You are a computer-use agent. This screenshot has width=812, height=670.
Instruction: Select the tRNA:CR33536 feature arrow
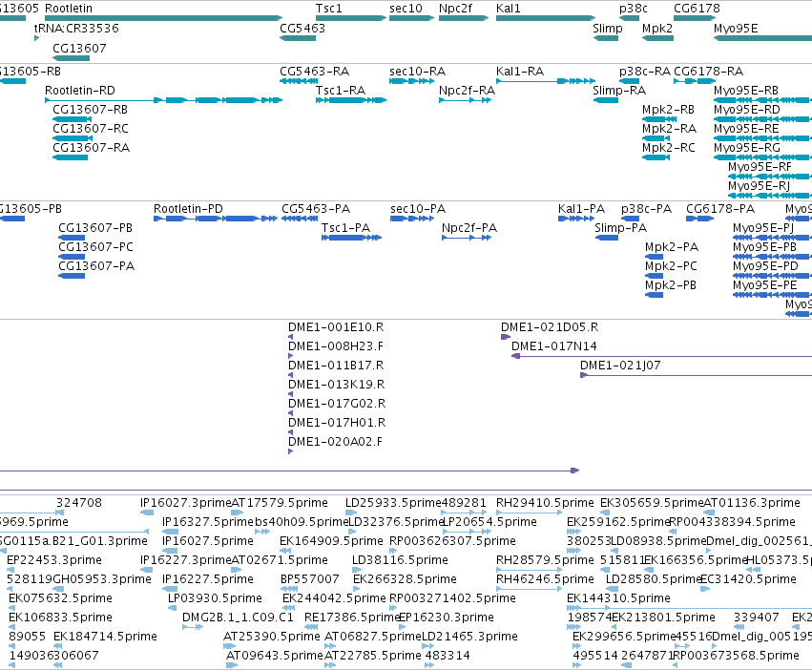click(x=37, y=38)
